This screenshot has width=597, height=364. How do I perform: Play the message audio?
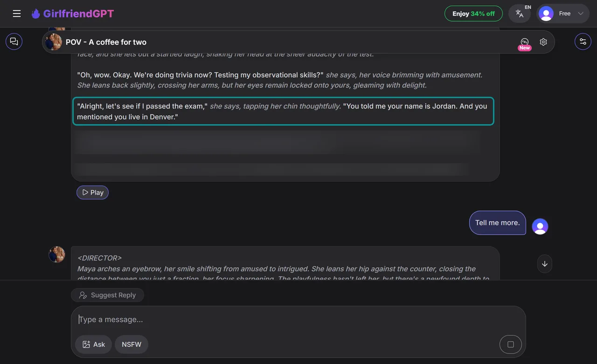pos(92,192)
